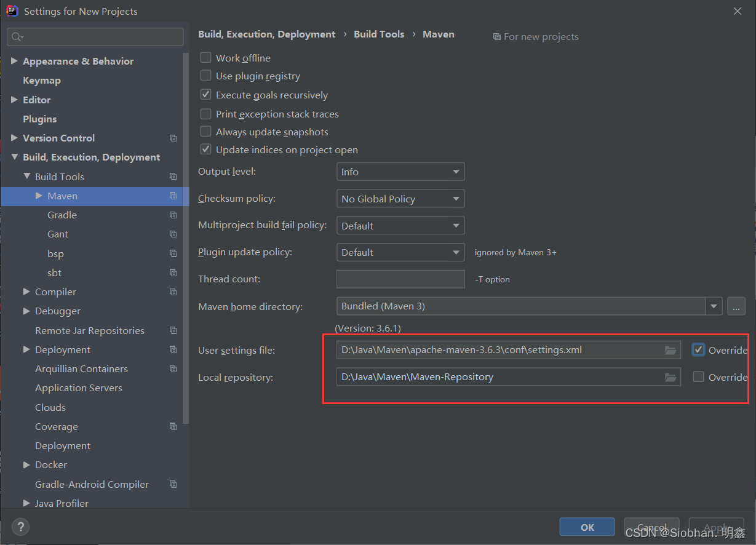The width and height of the screenshot is (756, 545).
Task: Open help via the question mark button
Action: pyautogui.click(x=21, y=527)
